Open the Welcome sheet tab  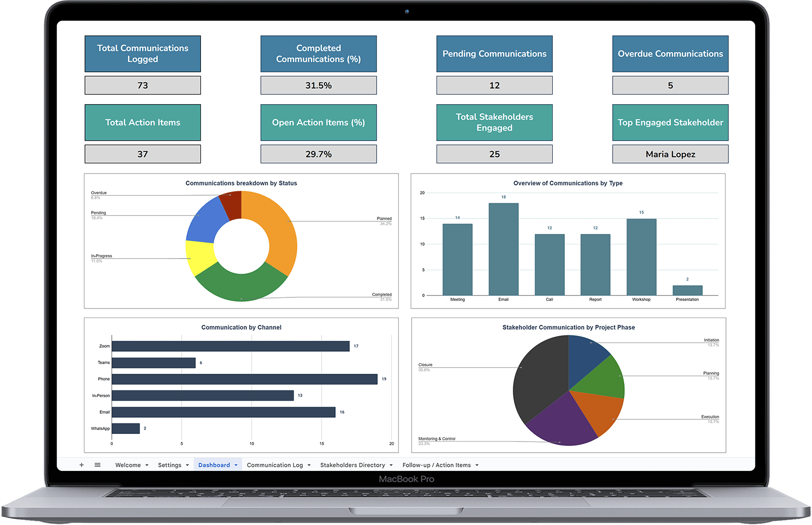coord(128,465)
